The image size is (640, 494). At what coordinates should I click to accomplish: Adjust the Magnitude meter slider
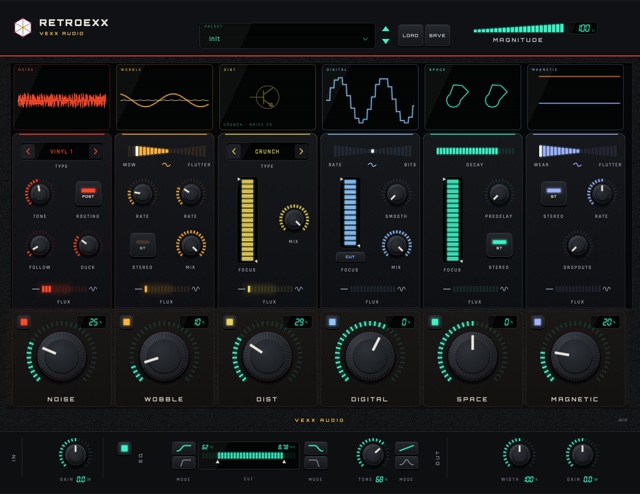tap(518, 29)
